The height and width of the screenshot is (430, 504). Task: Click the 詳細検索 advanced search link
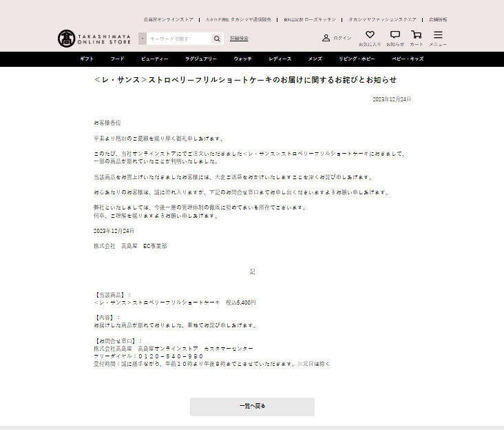coord(239,39)
